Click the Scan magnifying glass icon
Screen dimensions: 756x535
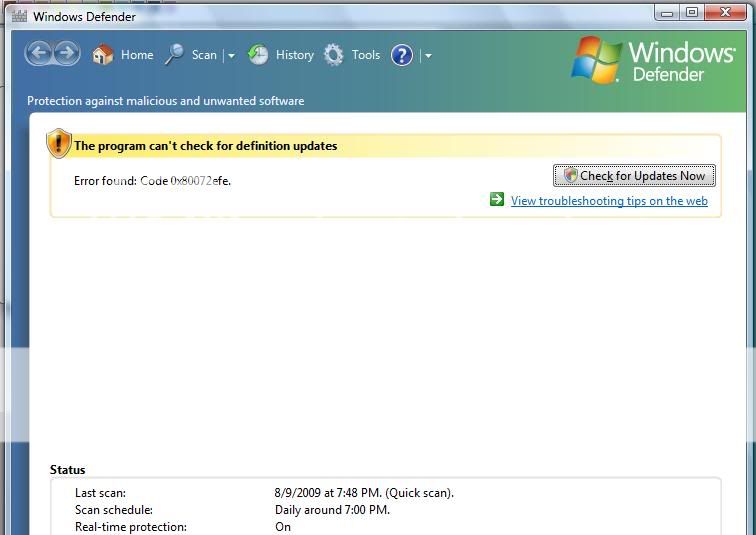pyautogui.click(x=175, y=55)
